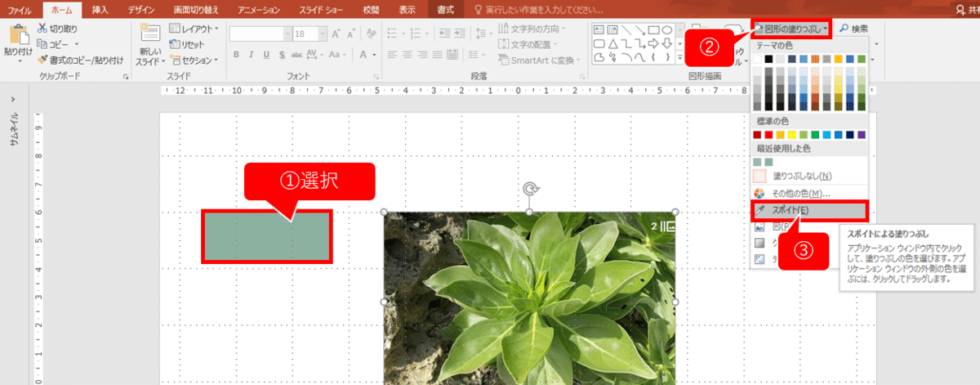Pick yellow standard color swatch
Viewport: 980px width, 385px height.
(x=792, y=134)
